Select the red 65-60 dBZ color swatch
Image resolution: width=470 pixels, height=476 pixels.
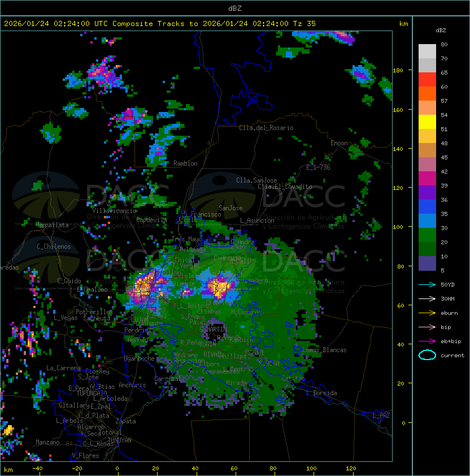[427, 80]
